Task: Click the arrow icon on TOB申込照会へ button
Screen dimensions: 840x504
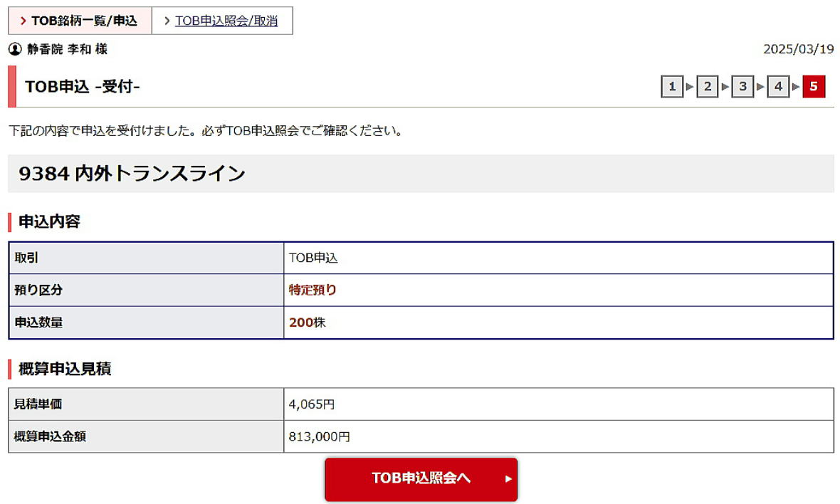Action: pyautogui.click(x=508, y=479)
